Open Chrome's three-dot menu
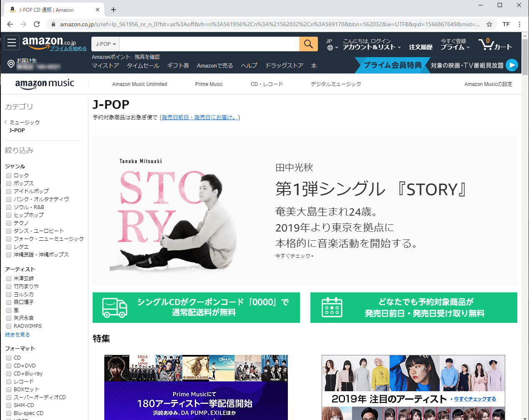 [x=519, y=24]
